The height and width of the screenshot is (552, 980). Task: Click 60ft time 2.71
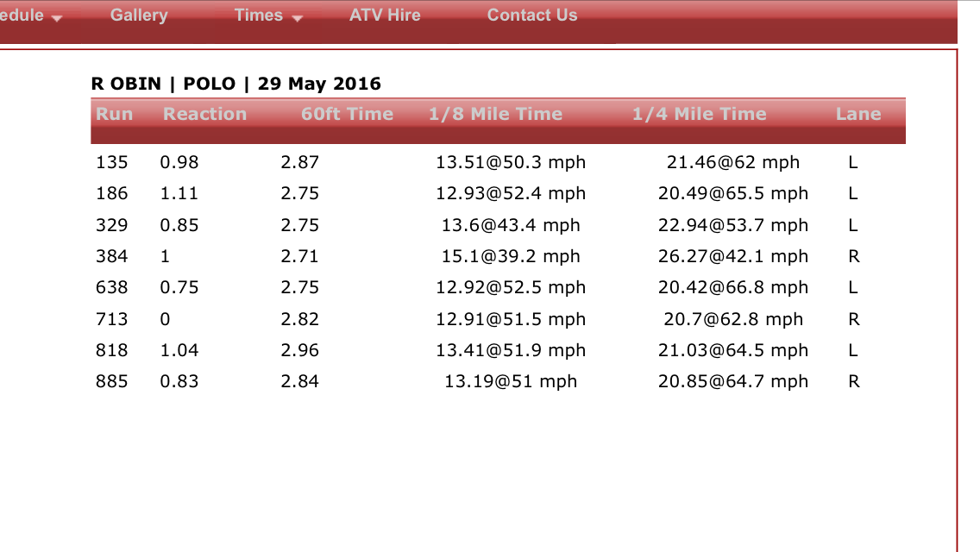point(300,256)
